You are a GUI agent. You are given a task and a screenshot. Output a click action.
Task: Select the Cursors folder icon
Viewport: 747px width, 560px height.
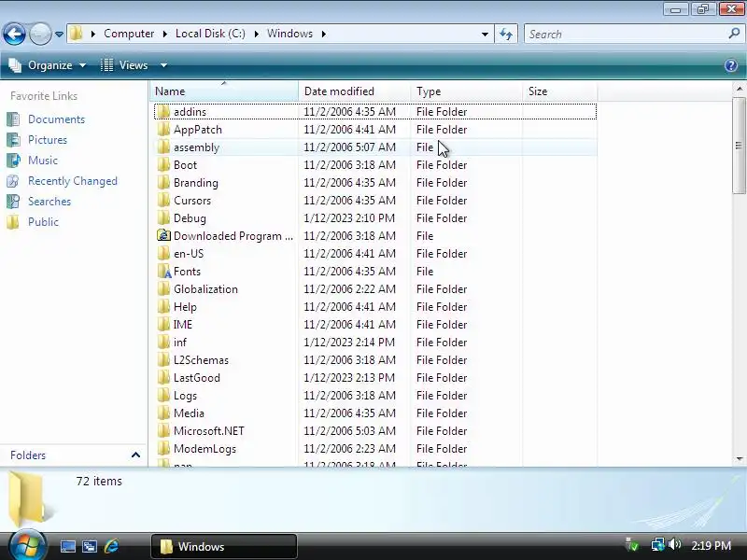[163, 200]
